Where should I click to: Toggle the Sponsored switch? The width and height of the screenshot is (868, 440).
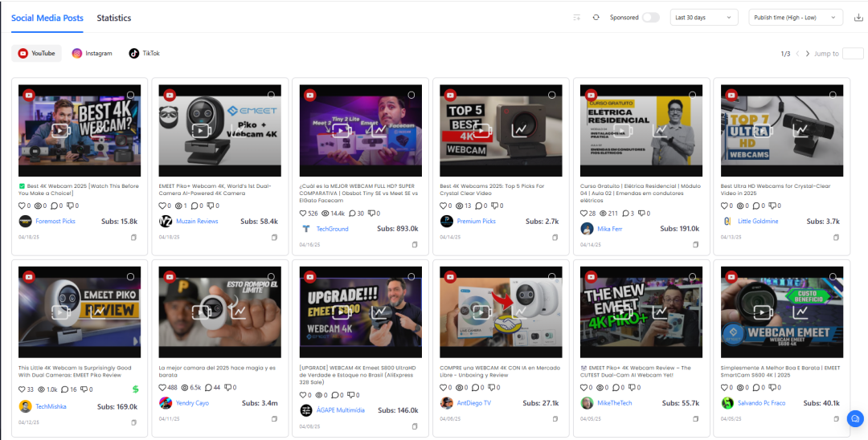point(651,18)
